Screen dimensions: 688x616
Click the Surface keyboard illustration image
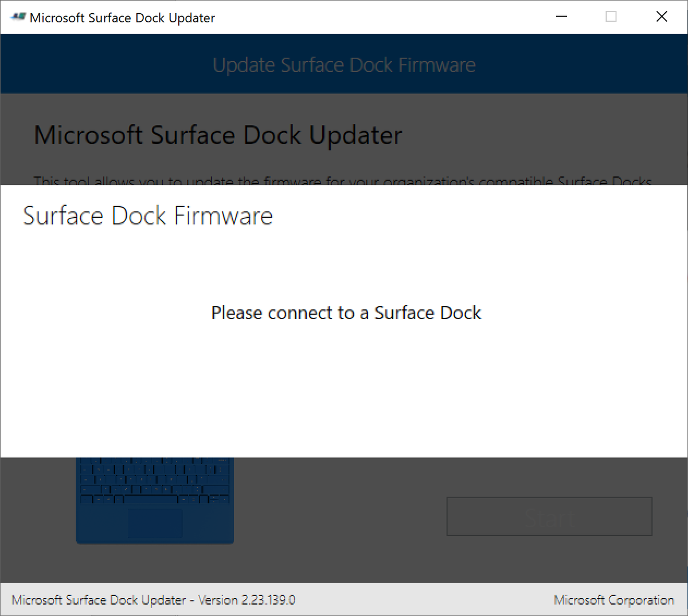[x=155, y=500]
